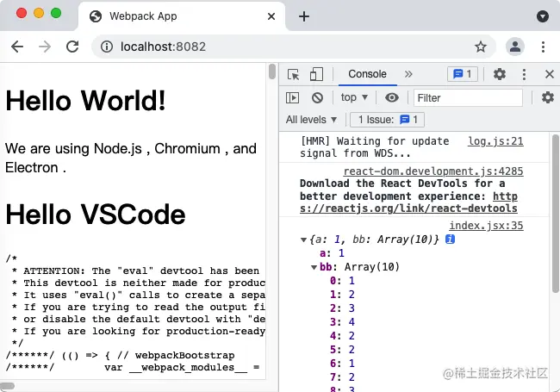Screen dimensions: 560x392
Task: Select array entry 0: 1
Action: tap(342, 281)
